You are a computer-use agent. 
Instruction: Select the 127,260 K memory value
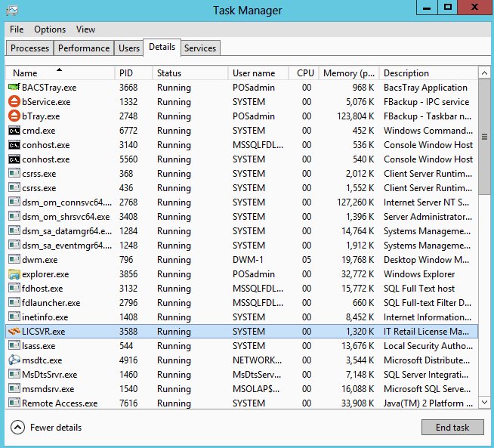pyautogui.click(x=355, y=202)
